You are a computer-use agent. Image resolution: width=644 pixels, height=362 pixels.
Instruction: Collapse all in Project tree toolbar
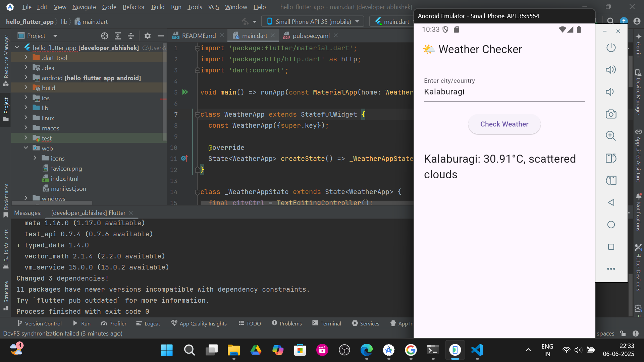tap(131, 36)
